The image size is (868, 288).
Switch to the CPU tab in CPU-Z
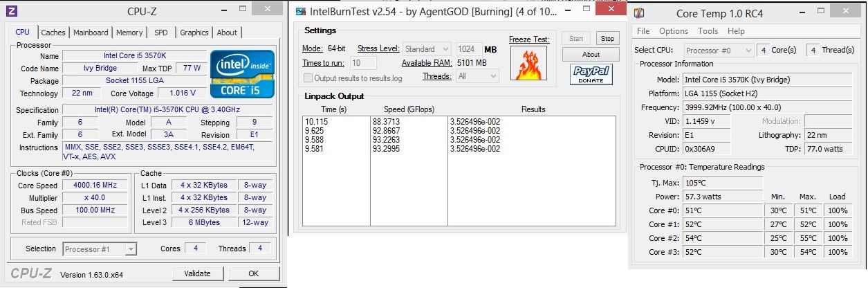(x=23, y=32)
